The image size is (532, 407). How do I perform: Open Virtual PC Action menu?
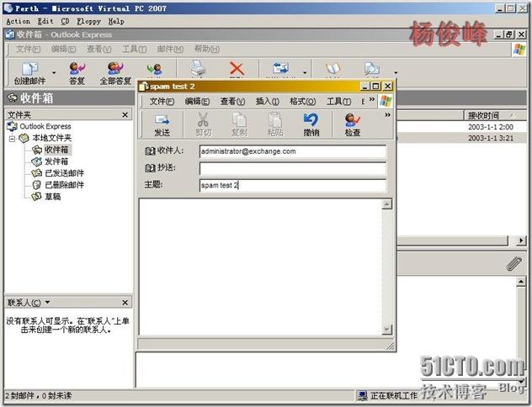18,21
